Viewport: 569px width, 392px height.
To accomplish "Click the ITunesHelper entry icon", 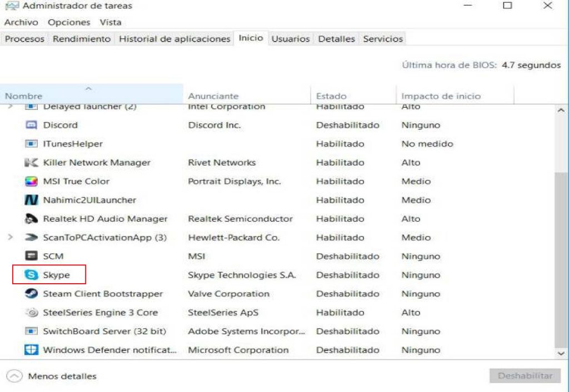I will [x=31, y=144].
